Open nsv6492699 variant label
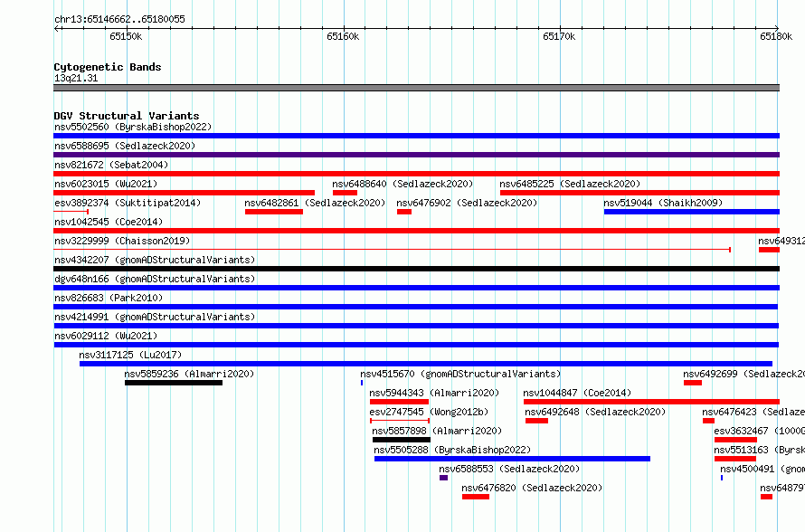The width and height of the screenshot is (805, 532). pyautogui.click(x=743, y=374)
